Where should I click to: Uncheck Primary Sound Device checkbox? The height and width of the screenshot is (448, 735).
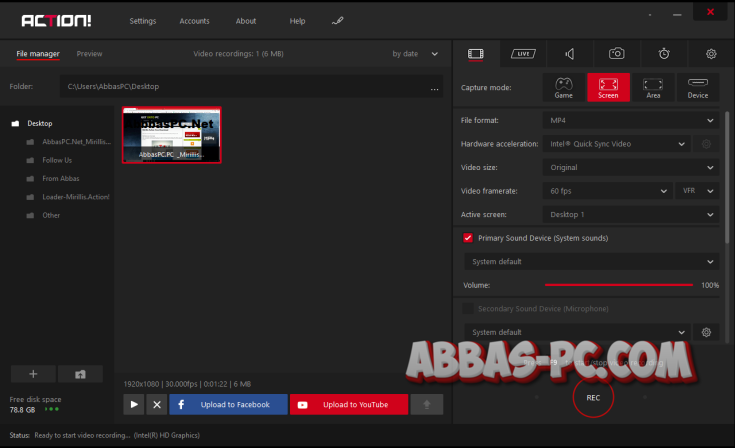(x=468, y=238)
